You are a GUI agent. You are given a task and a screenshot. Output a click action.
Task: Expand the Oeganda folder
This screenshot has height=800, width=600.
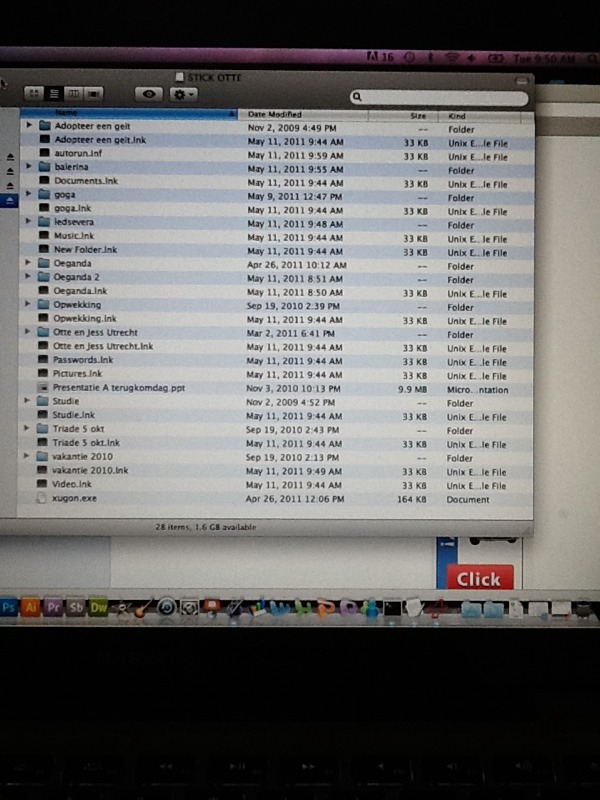28,262
